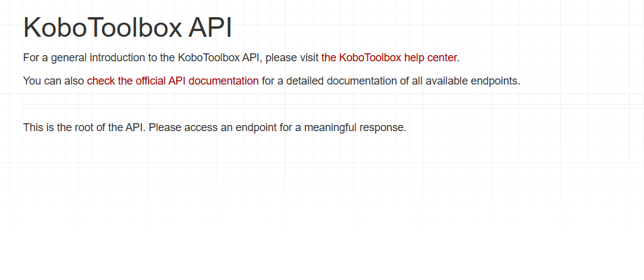Viewport: 644px width, 280px height.
Task: Click the words 'help center' in the red link
Action: pos(430,58)
